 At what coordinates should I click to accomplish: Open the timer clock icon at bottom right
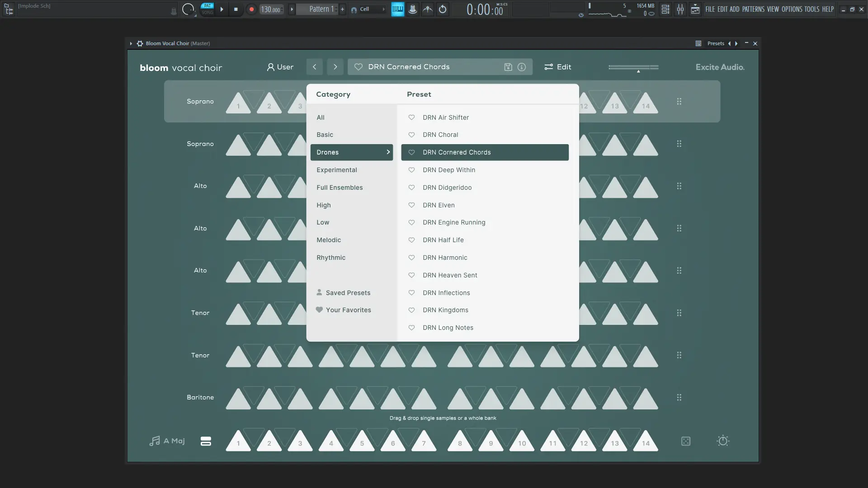pos(723,441)
